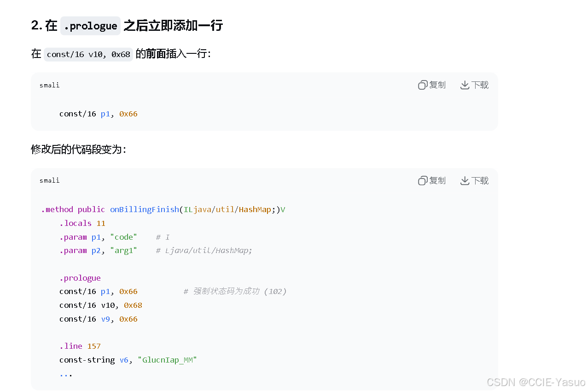
Task: Click the '.locals 11' line
Action: click(82, 223)
